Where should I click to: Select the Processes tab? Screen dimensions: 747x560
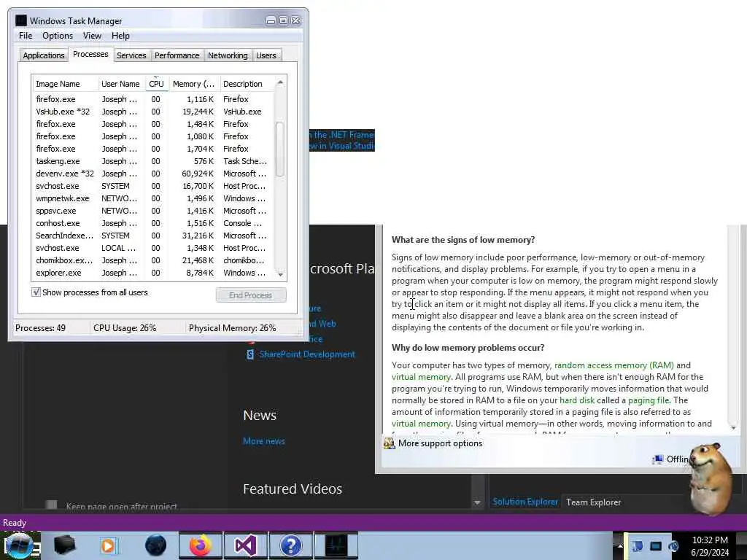pyautogui.click(x=90, y=54)
